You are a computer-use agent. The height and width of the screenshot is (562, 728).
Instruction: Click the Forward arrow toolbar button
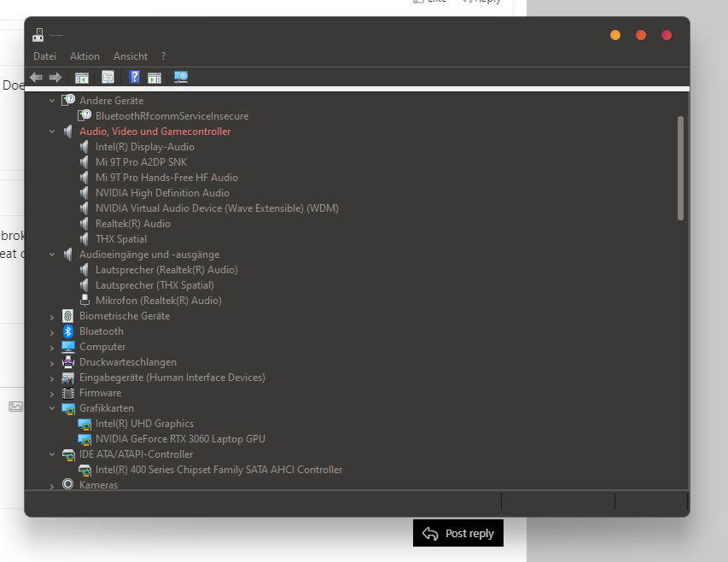(55, 77)
